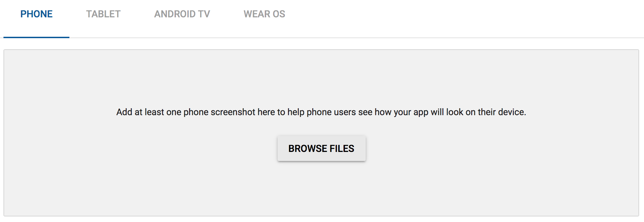Click the PHONE tab
Viewport: 644px width, 222px height.
point(36,14)
